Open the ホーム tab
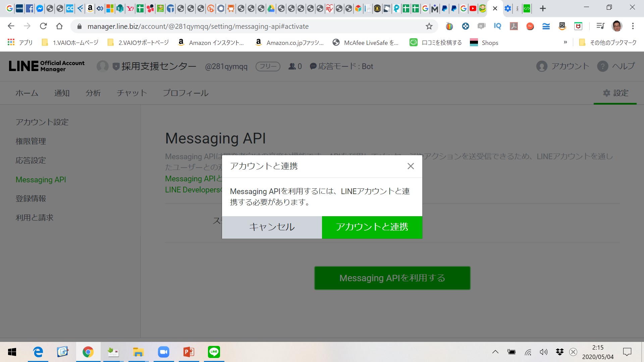Viewport: 644px width, 362px height. [x=27, y=93]
